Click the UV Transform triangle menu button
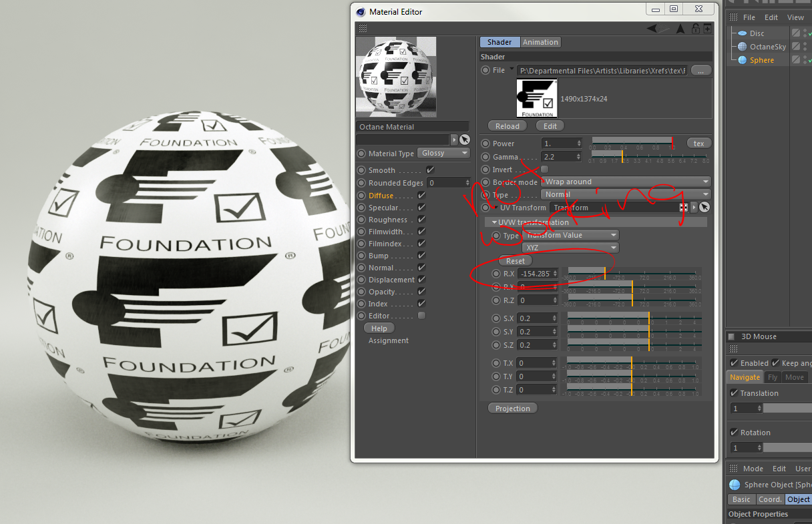 click(694, 208)
